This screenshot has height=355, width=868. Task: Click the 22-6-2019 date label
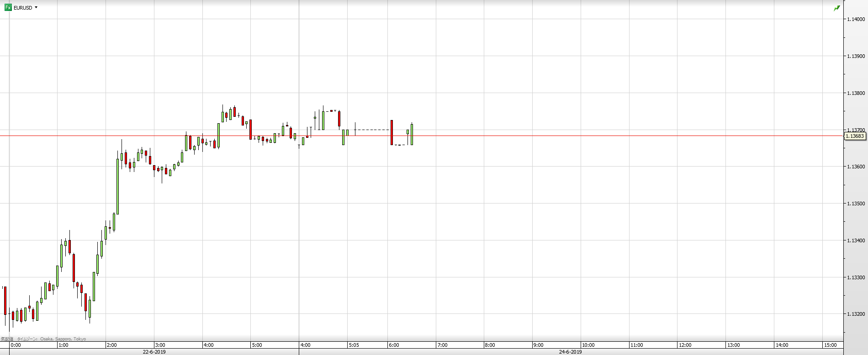pos(154,352)
